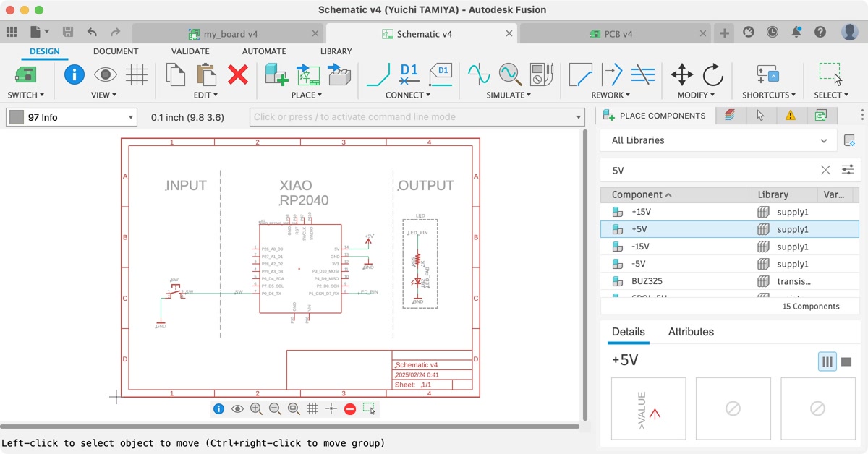Click the Shortcuts toolbar icon
This screenshot has width=868, height=454.
coord(768,74)
